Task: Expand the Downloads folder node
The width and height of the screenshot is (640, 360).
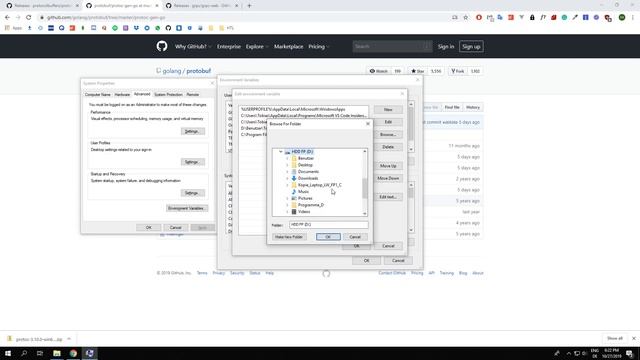Action: coord(287,178)
